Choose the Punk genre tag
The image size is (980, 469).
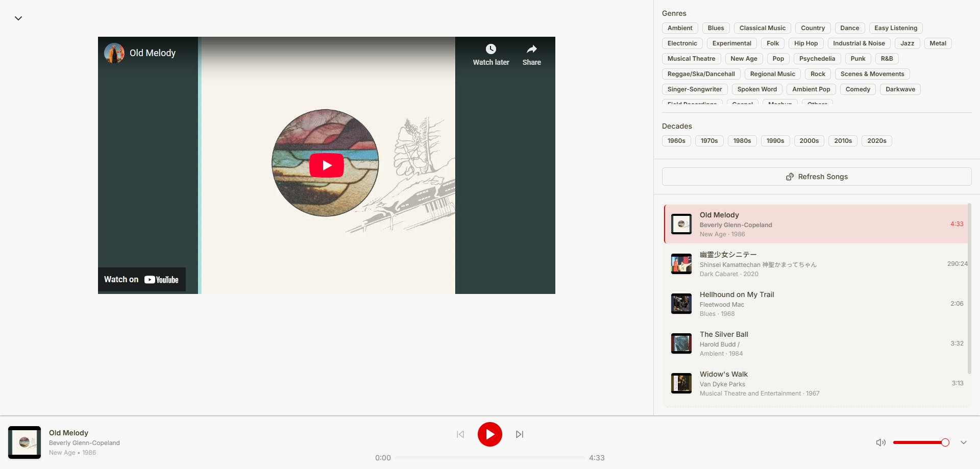point(858,59)
